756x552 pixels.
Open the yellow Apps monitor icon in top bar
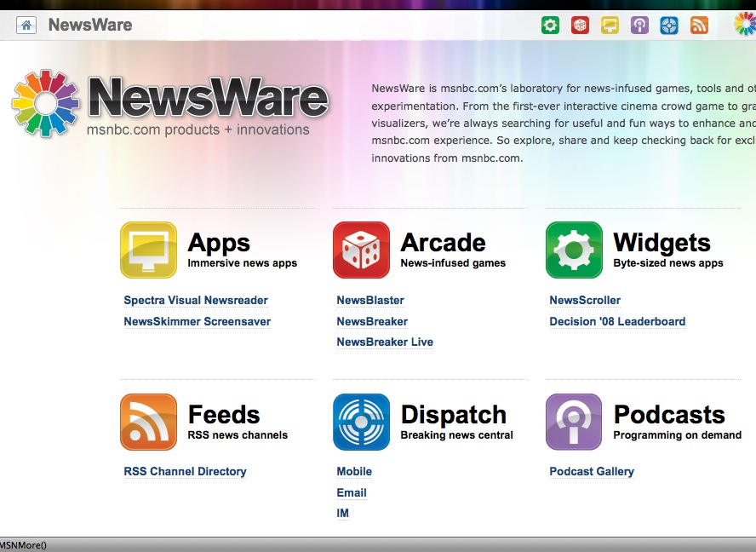[x=610, y=25]
